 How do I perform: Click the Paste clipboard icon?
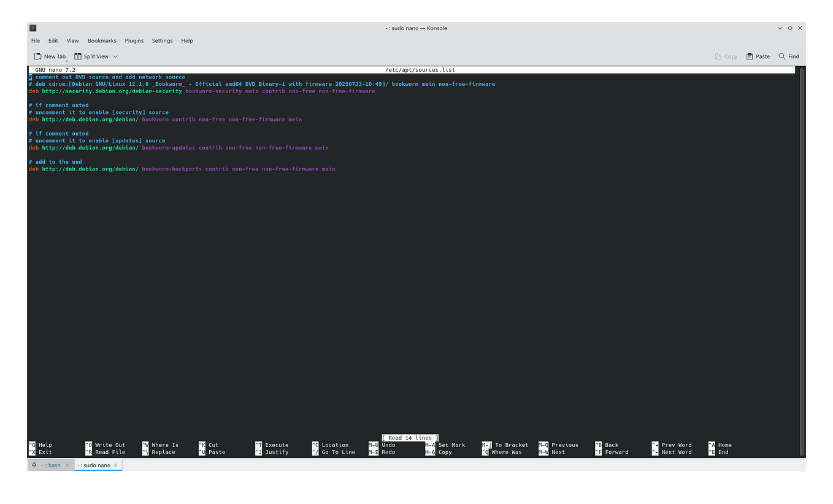tap(748, 56)
